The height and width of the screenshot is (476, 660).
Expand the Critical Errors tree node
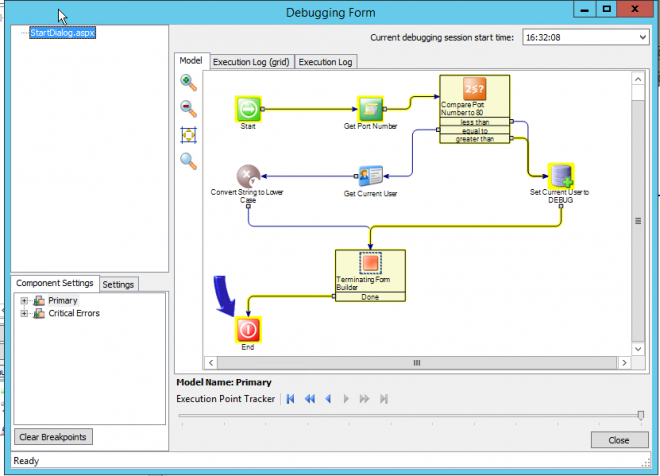[24, 314]
